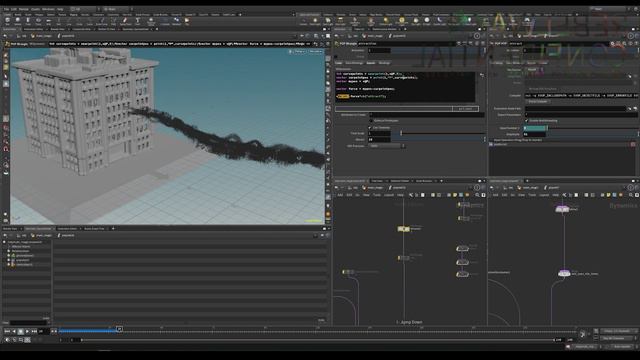This screenshot has width=640, height=360.
Task: Open the No cam viewport dropdown
Action: 316,52
